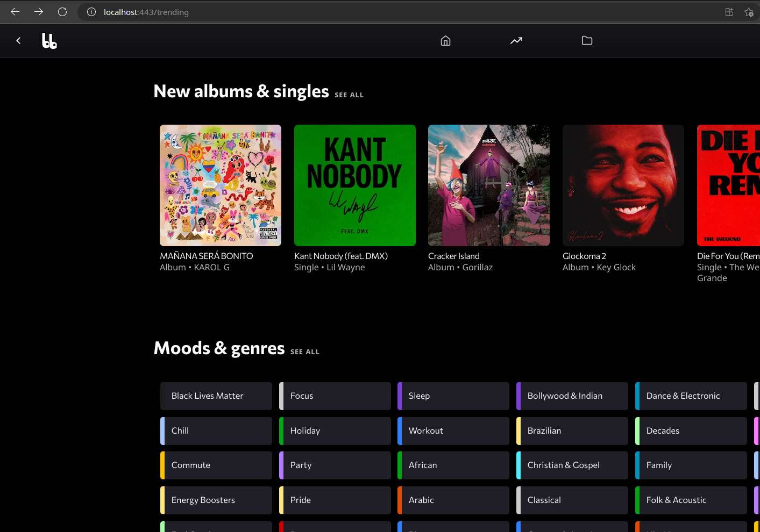760x532 pixels.
Task: Open the Brazilian genre
Action: click(x=572, y=431)
